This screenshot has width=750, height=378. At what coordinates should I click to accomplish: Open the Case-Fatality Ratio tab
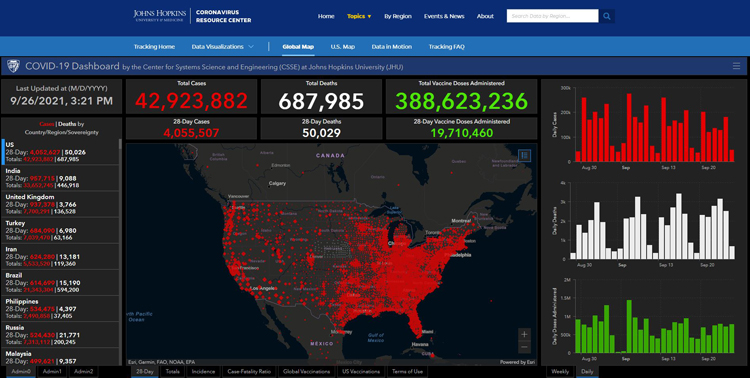[x=249, y=371]
